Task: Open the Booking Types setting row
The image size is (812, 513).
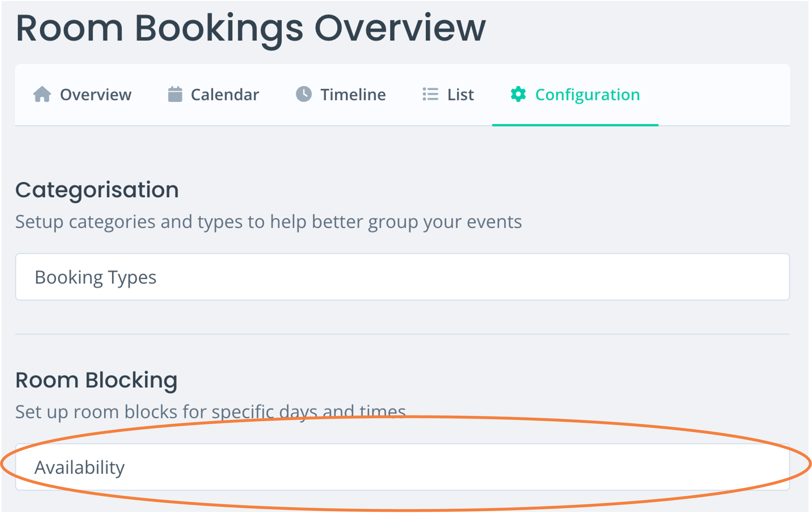Action: 402,277
